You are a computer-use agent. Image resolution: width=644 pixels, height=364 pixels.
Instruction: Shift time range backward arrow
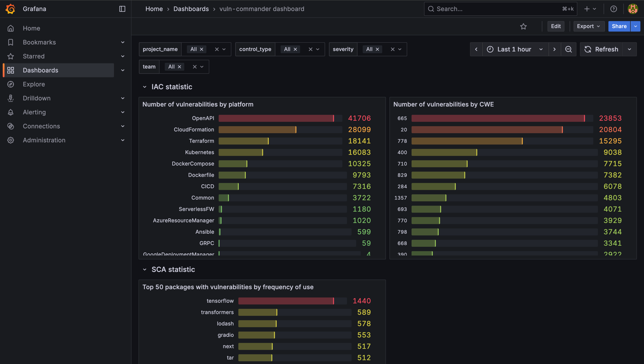click(x=476, y=49)
